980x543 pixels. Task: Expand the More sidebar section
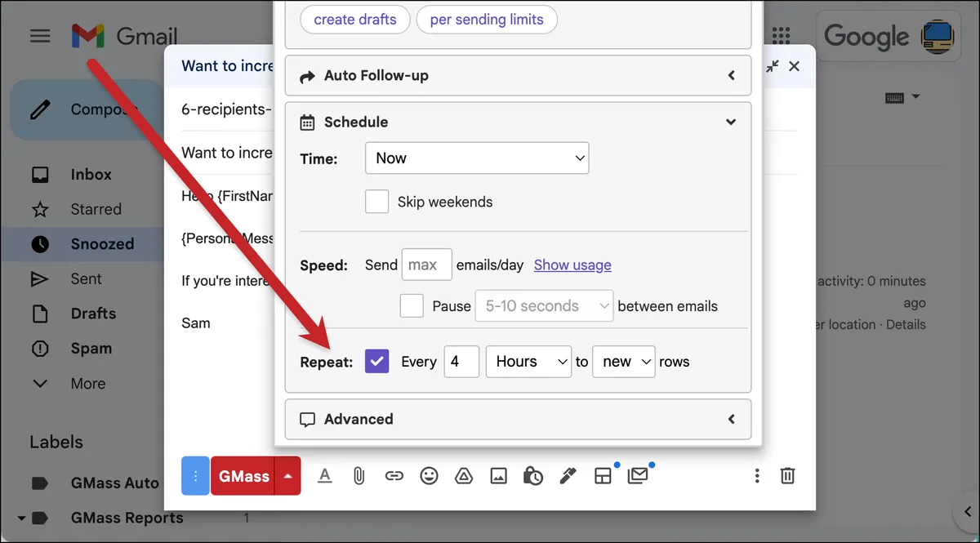pos(87,384)
